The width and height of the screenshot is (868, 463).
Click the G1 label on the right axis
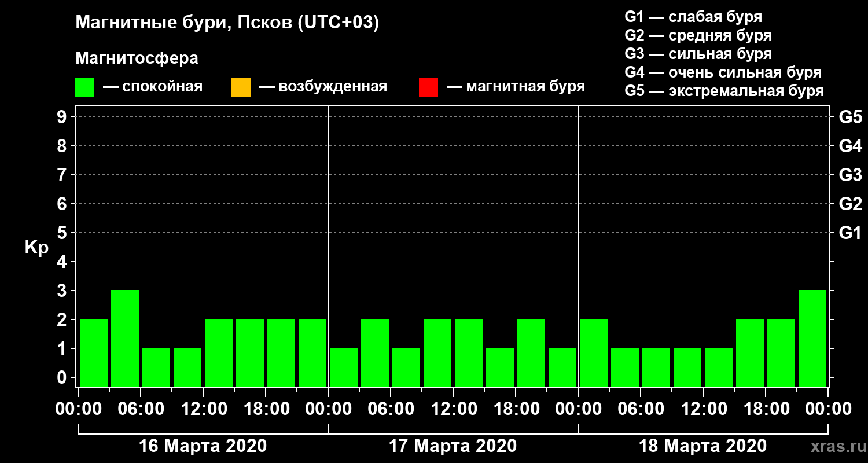coord(850,233)
